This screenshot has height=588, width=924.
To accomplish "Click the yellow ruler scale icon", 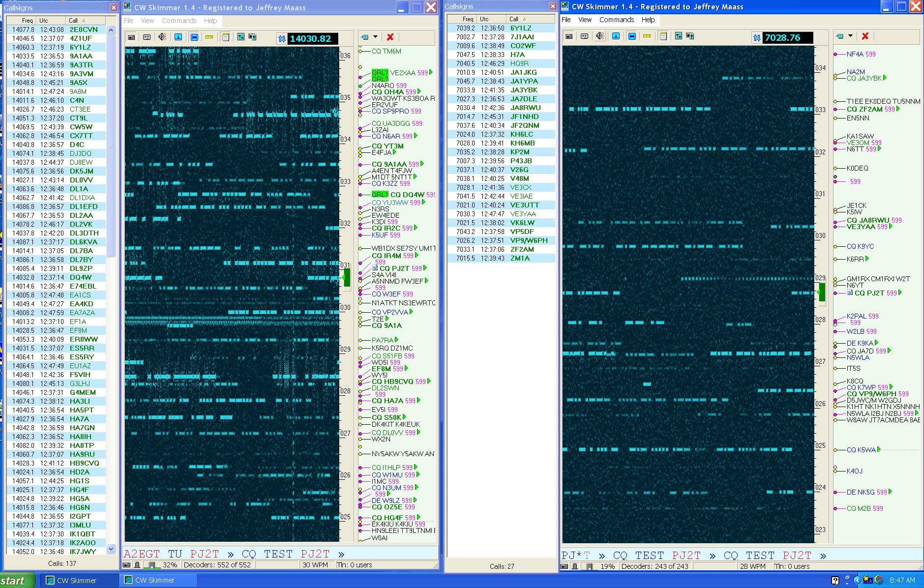I will pyautogui.click(x=209, y=37).
